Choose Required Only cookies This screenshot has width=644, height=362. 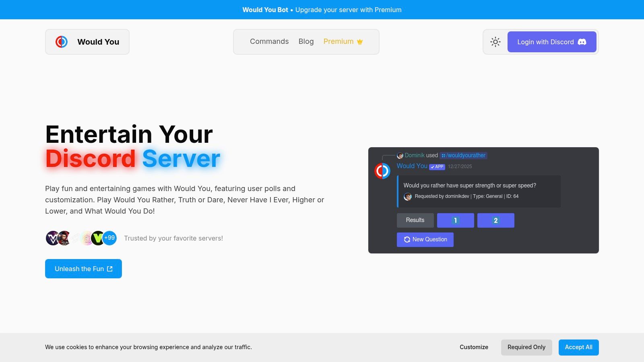click(526, 347)
